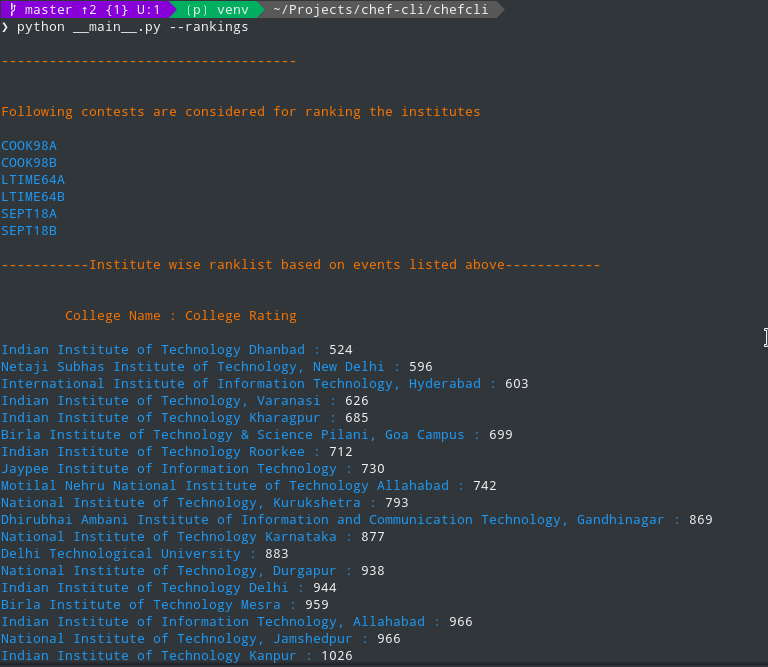Select contest code COOK98B

click(x=29, y=163)
